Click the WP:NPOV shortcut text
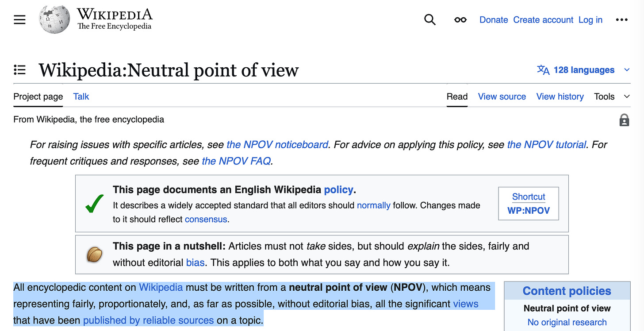The height and width of the screenshot is (331, 644). pos(529,211)
